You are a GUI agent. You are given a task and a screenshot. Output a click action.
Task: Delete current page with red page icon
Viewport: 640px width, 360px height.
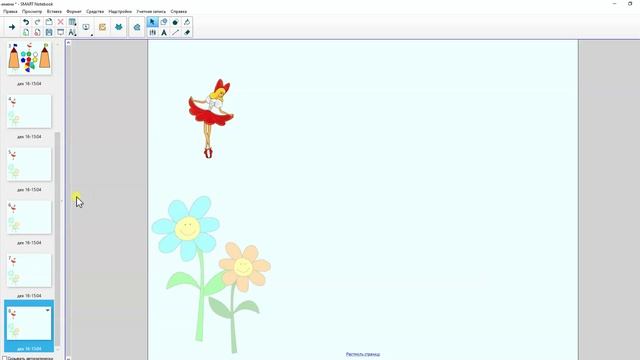pyautogui.click(x=37, y=32)
